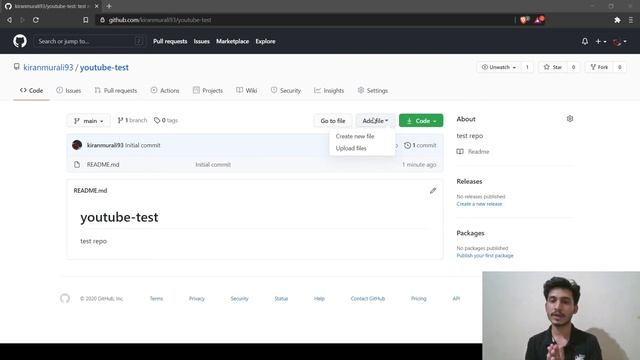Open the footer Help link

click(319, 298)
